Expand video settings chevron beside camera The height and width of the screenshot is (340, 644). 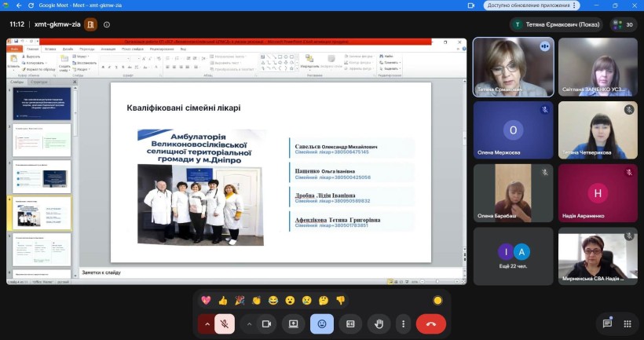point(249,324)
